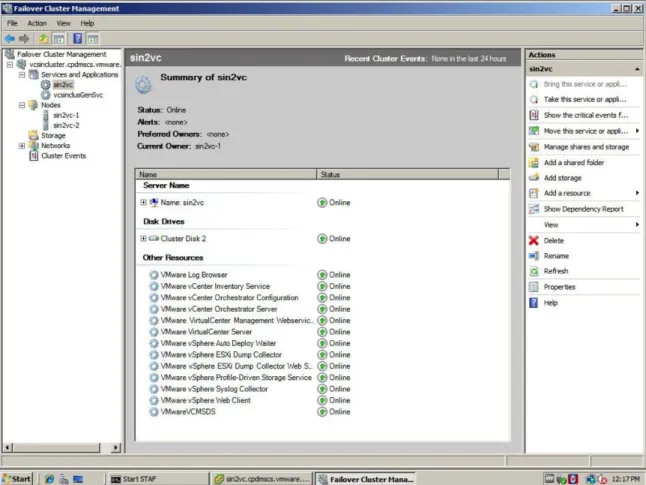This screenshot has height=485, width=646.
Task: Click the Up one level toolbar icon
Action: 43,39
